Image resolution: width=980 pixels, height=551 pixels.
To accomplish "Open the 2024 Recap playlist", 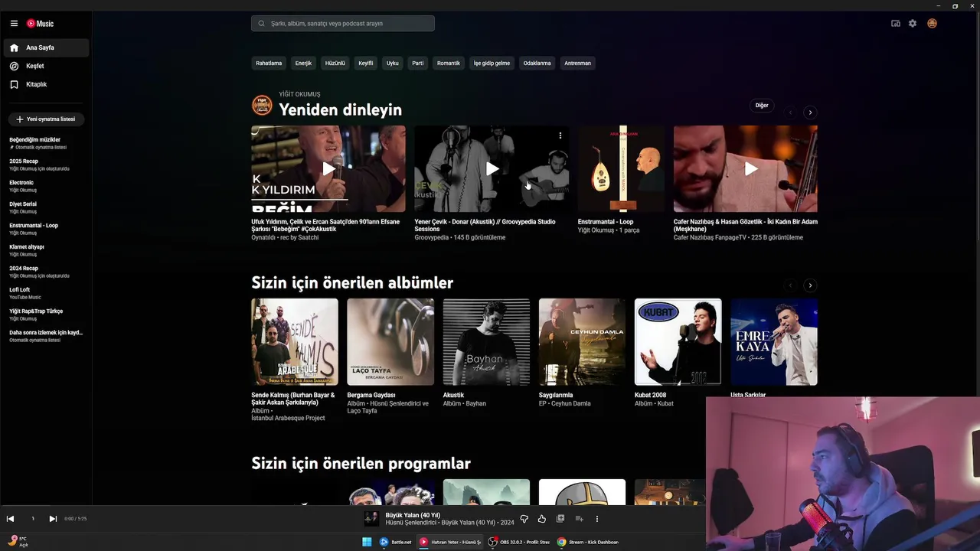I will click(x=46, y=272).
